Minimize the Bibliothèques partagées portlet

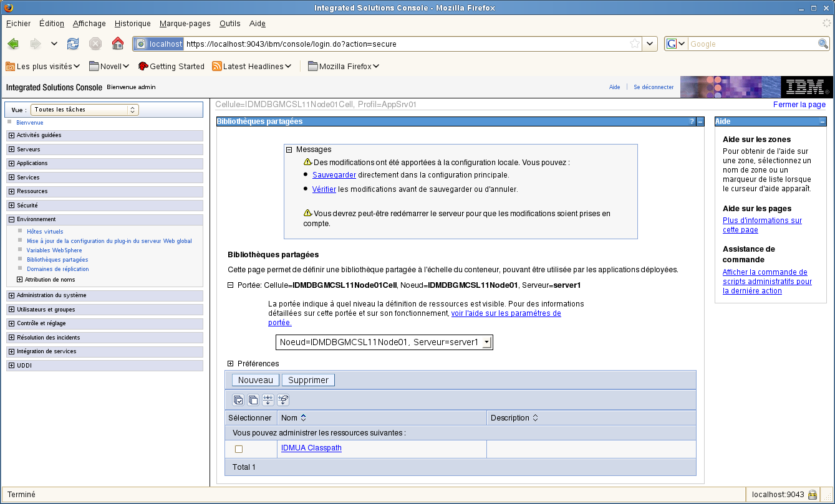pyautogui.click(x=700, y=122)
